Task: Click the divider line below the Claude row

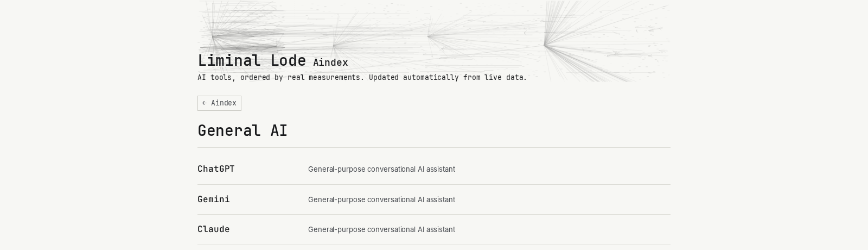Action: click(434, 245)
